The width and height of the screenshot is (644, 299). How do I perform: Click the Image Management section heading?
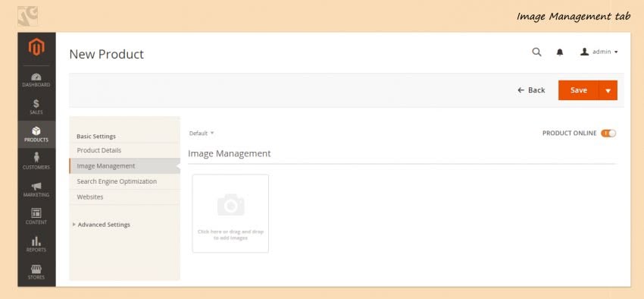229,153
